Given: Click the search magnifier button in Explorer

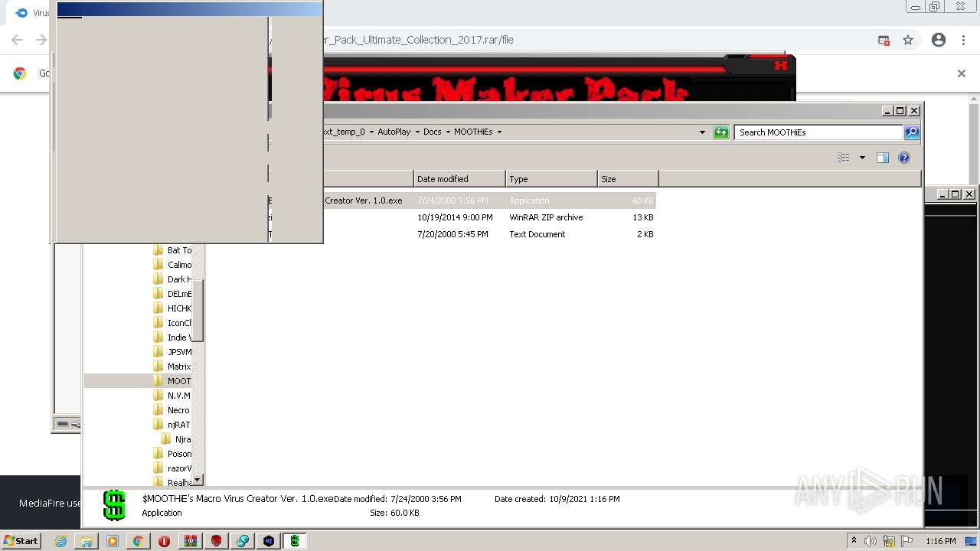Looking at the screenshot, I should tap(912, 132).
